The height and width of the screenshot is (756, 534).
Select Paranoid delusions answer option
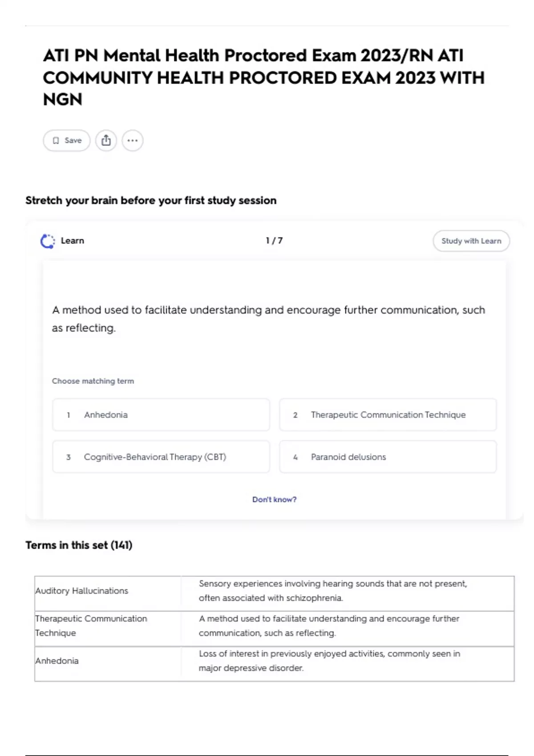point(388,457)
